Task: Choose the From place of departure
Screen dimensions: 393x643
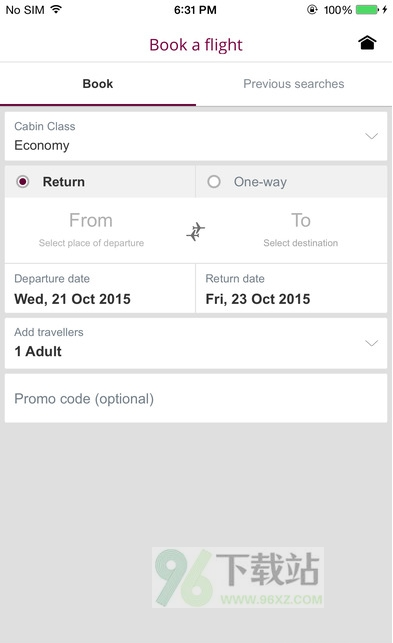Action: point(91,230)
